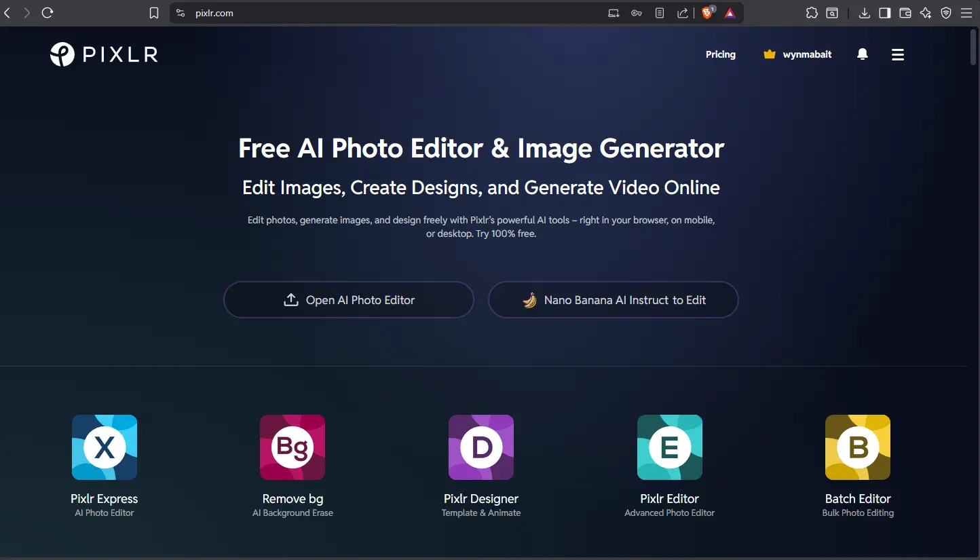This screenshot has height=560, width=980.
Task: Click the Remove bg title text
Action: 293,499
